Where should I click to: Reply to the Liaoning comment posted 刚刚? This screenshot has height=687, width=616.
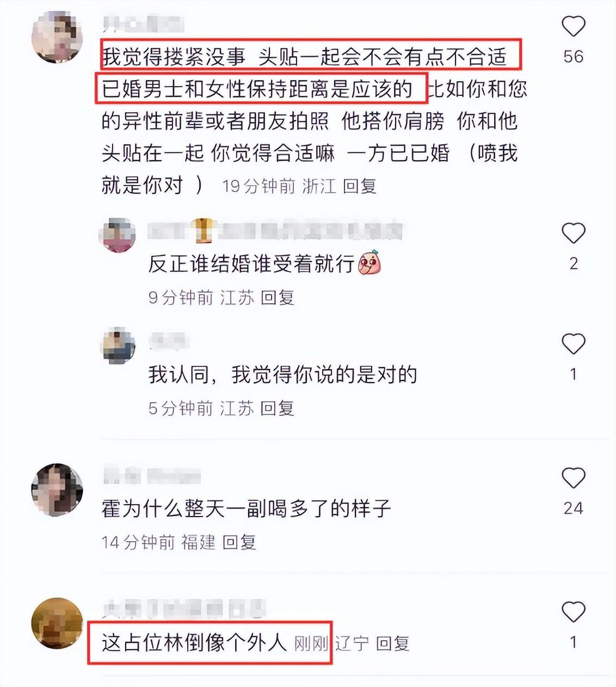point(393,643)
